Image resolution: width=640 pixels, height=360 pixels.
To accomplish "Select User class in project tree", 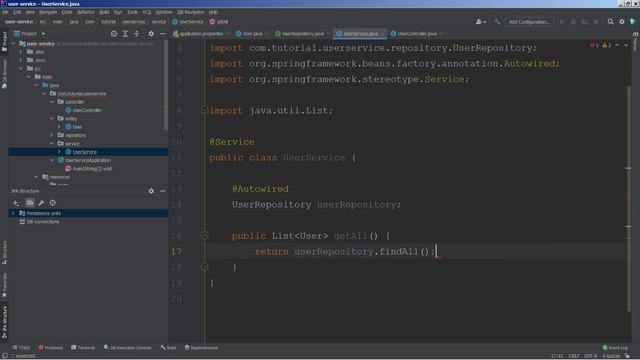I will (x=73, y=127).
